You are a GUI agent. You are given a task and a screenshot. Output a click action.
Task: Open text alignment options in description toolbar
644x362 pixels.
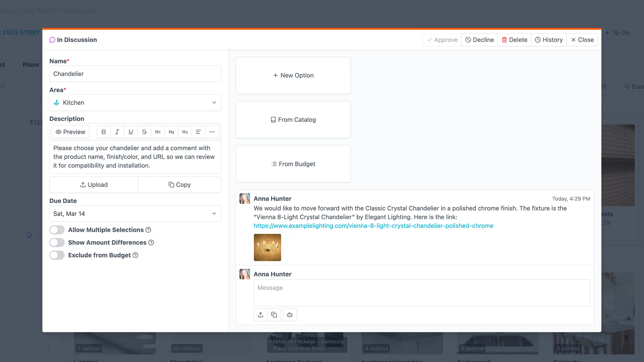click(198, 132)
